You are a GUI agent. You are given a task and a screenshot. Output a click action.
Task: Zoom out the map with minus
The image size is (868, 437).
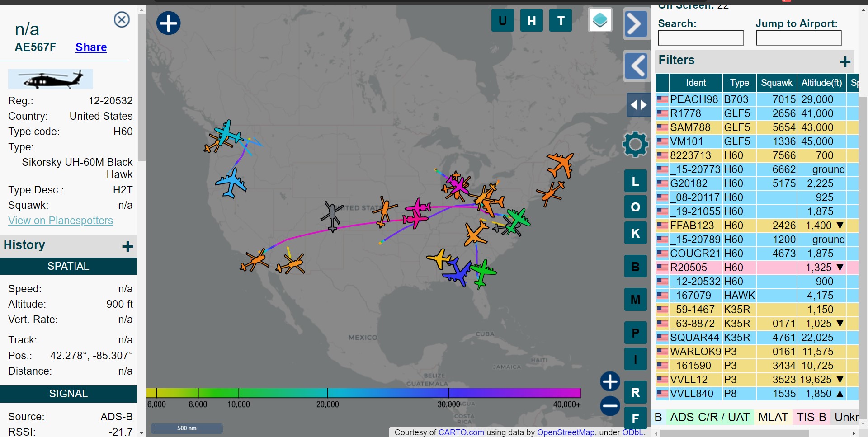pos(610,405)
